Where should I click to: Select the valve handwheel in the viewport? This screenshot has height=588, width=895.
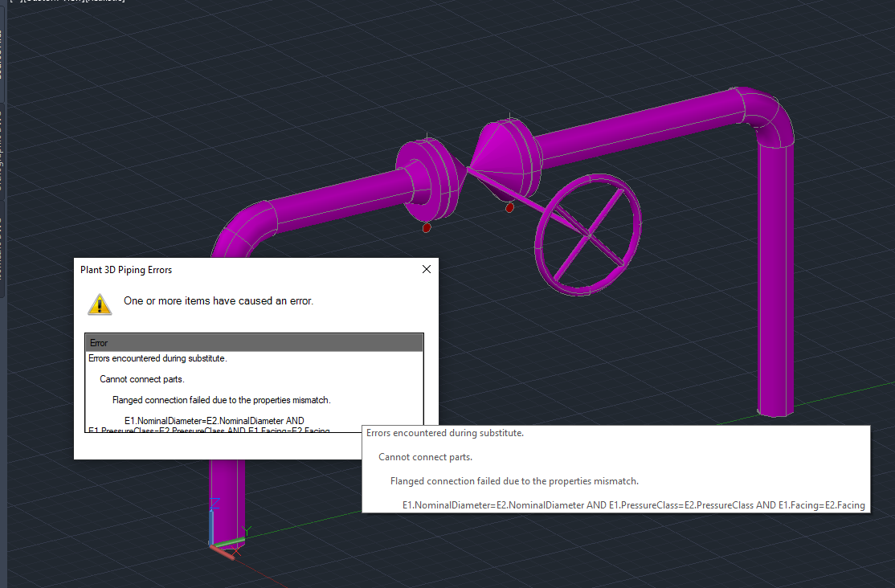click(588, 235)
